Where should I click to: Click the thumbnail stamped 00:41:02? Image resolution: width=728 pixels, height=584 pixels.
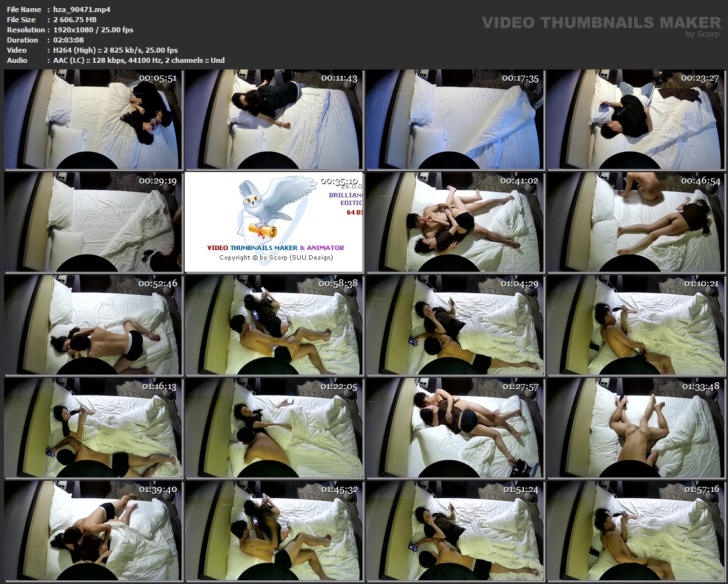[x=454, y=222]
